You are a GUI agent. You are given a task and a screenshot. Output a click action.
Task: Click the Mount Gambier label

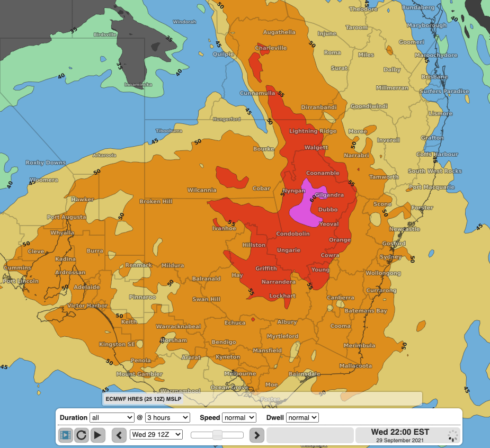coord(139,374)
